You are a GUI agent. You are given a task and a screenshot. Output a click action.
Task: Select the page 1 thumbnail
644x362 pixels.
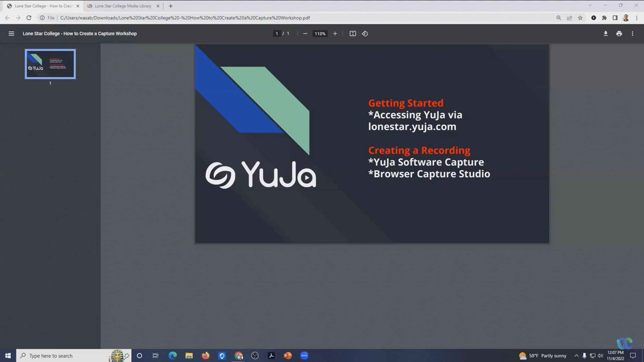[50, 64]
